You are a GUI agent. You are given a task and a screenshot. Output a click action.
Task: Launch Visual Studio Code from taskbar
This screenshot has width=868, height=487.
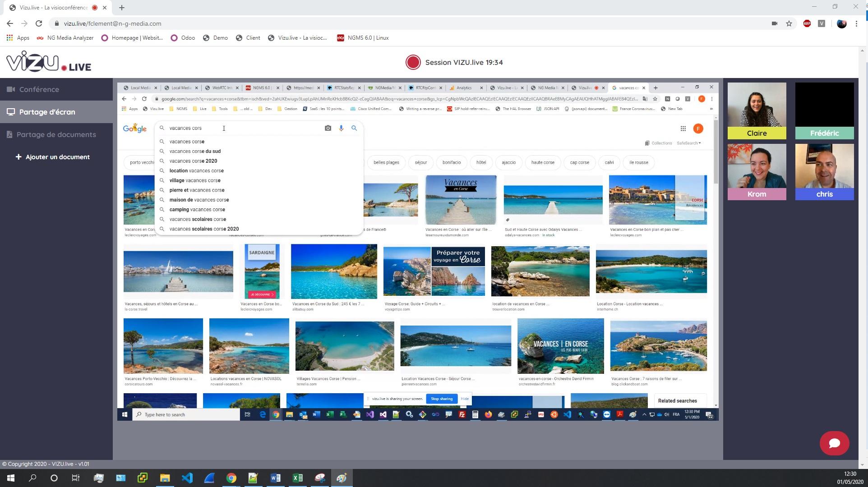tap(187, 478)
